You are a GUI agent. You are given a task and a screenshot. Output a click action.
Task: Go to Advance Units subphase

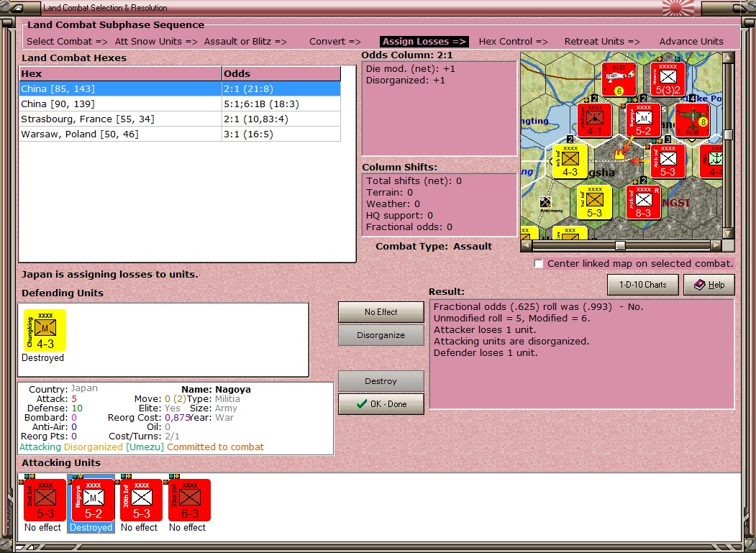(x=691, y=42)
